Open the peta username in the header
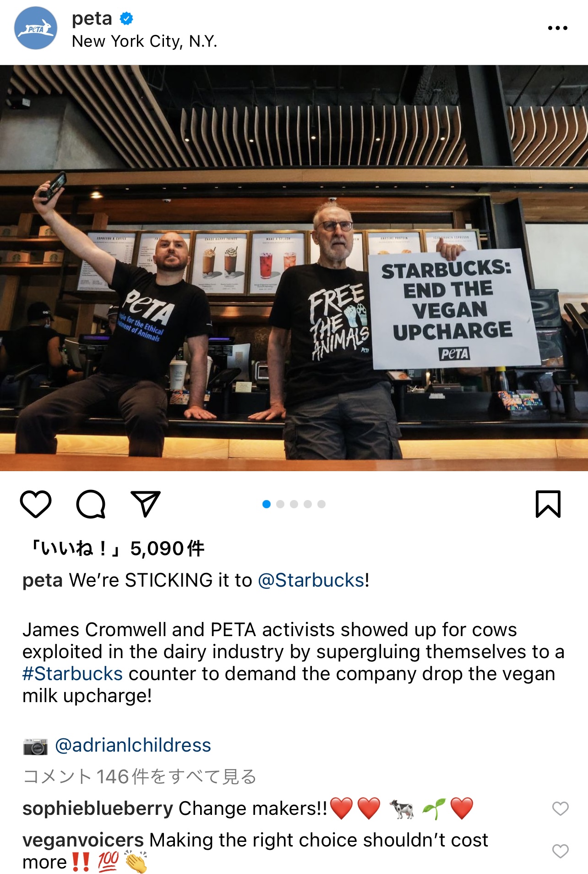 coord(92,18)
